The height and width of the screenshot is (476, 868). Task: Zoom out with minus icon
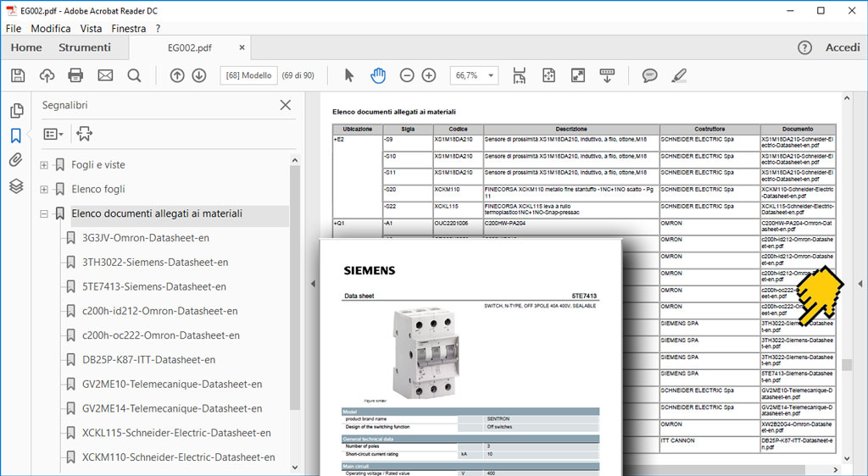pyautogui.click(x=407, y=75)
